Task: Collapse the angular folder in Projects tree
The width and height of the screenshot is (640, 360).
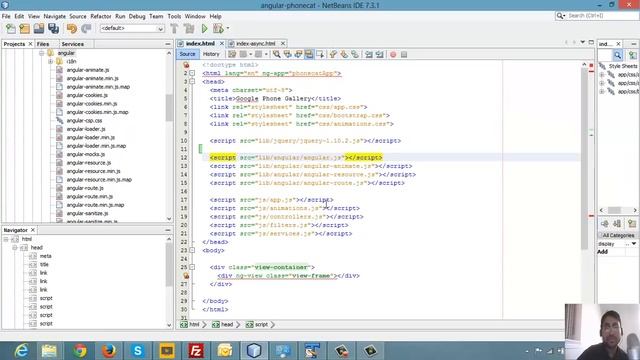Action: coord(41,53)
